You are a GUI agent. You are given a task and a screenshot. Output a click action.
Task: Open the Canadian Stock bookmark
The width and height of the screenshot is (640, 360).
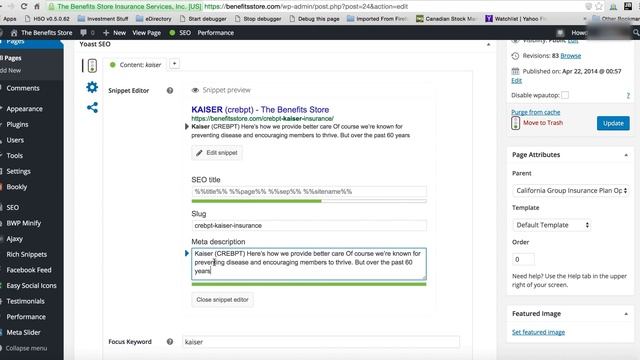tap(447, 18)
